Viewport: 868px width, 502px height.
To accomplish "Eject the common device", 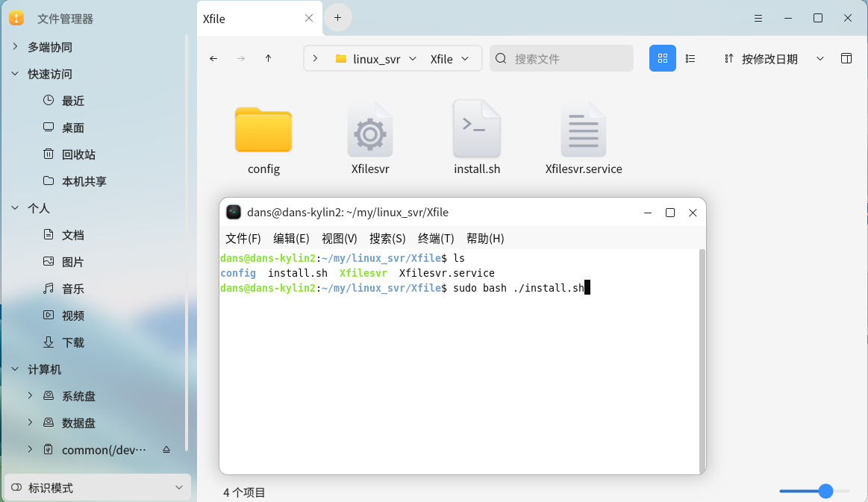I will point(166,450).
